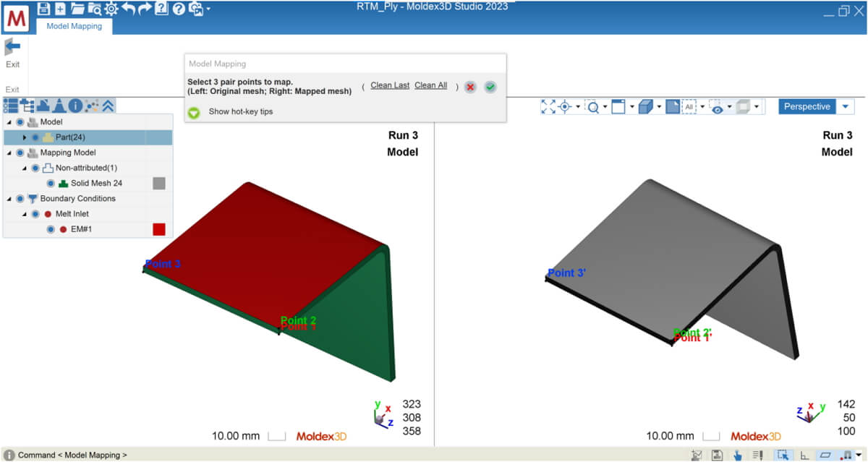Viewport: 868px width, 462px height.
Task: Click the Save icon in the title bar
Action: [43, 9]
